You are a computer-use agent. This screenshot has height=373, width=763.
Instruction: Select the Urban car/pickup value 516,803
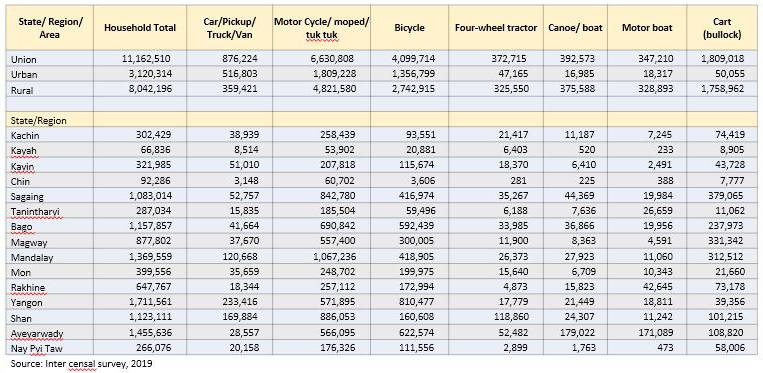click(239, 73)
